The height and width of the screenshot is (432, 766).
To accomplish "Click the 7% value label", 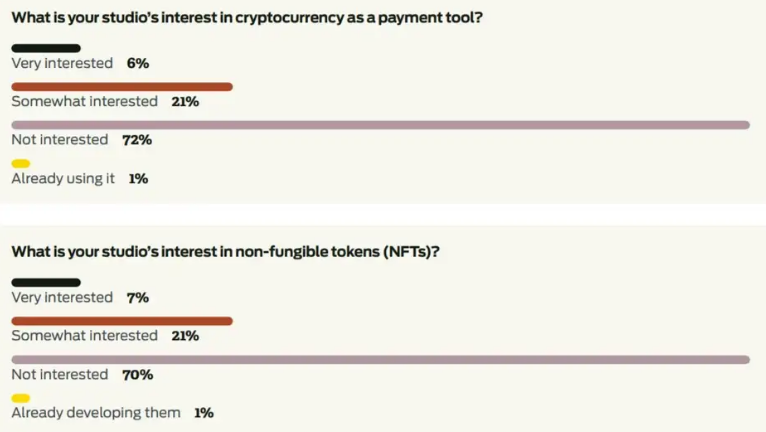I will 138,298.
